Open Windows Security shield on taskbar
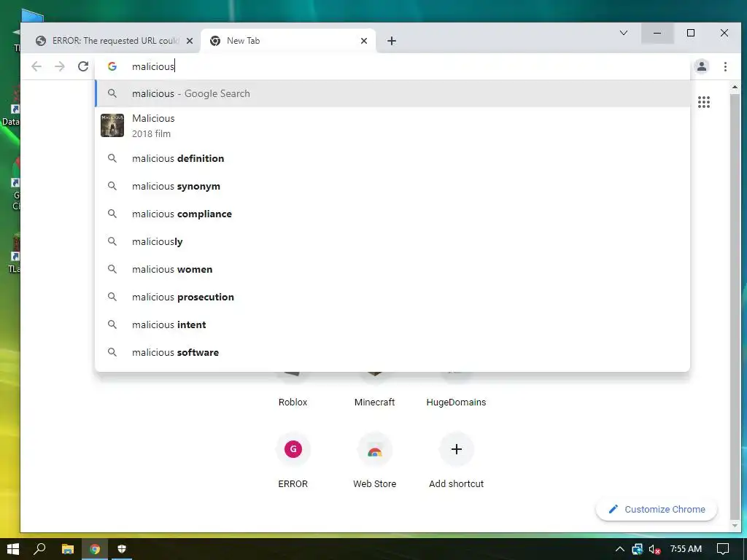 point(122,549)
